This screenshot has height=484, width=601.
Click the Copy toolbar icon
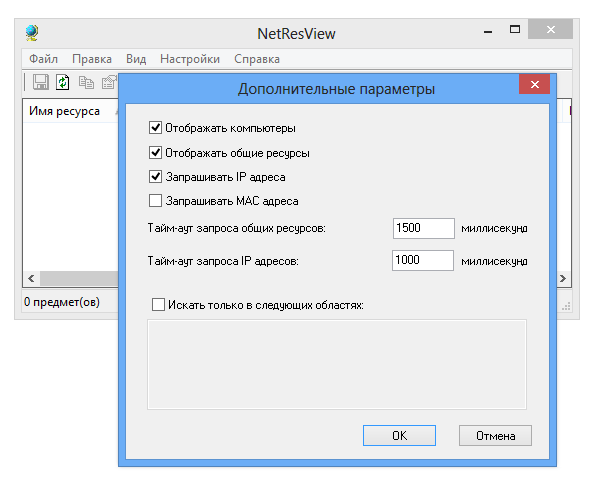[86, 82]
